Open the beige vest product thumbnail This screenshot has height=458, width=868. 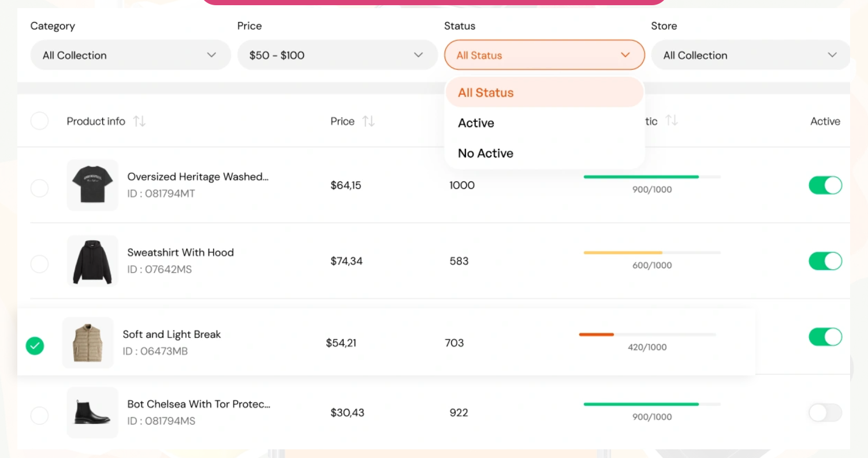88,342
